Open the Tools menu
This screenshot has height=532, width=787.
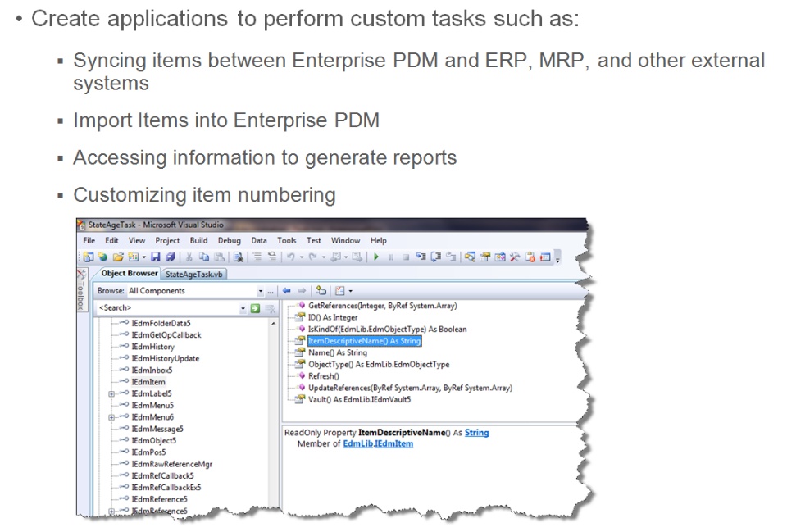point(287,240)
